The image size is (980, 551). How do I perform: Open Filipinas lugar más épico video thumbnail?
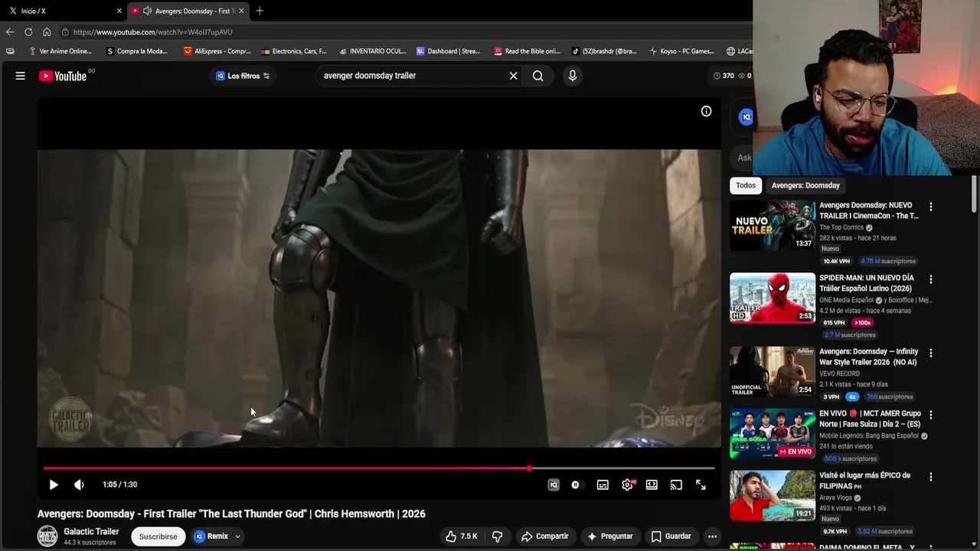coord(773,496)
